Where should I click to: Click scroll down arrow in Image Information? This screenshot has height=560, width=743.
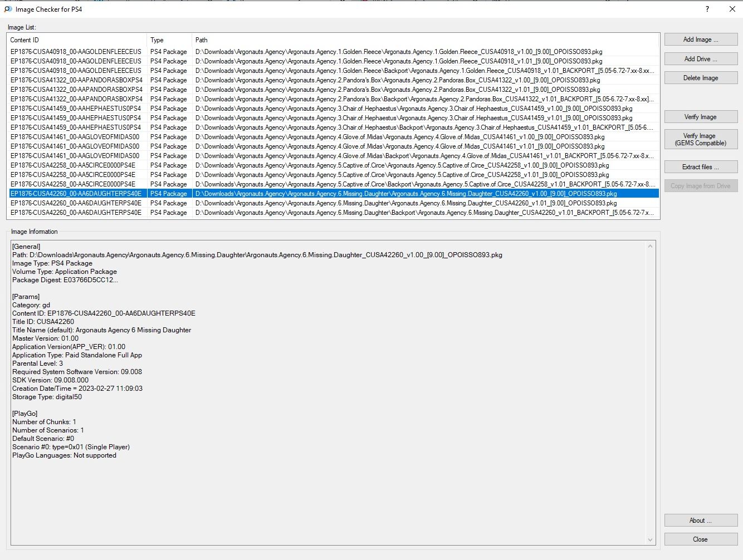(650, 539)
